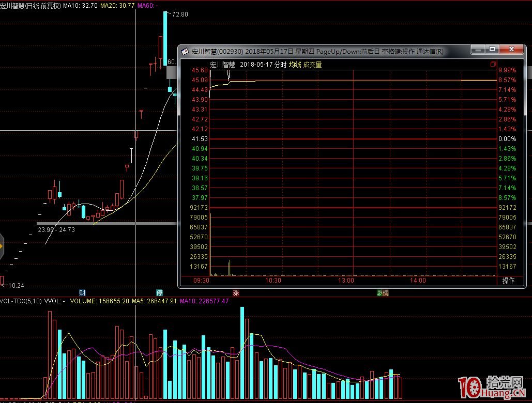
Task: Click the VOLUME: 156655.20 value
Action: [99, 301]
